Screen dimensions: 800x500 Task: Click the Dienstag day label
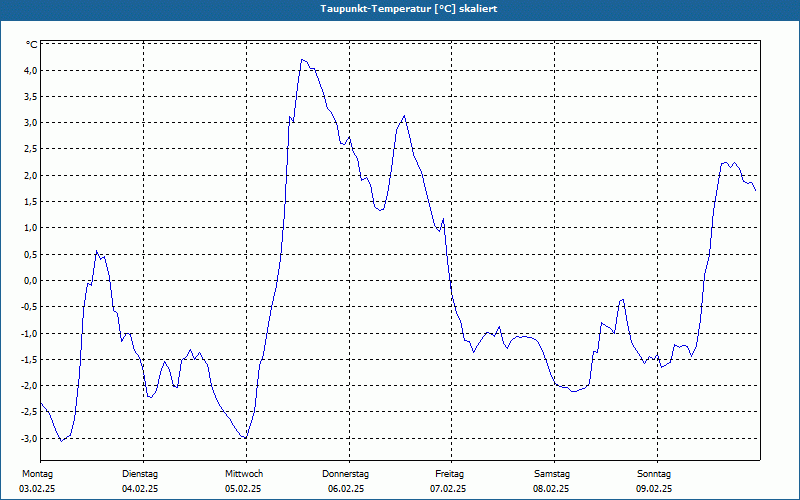tap(140, 474)
